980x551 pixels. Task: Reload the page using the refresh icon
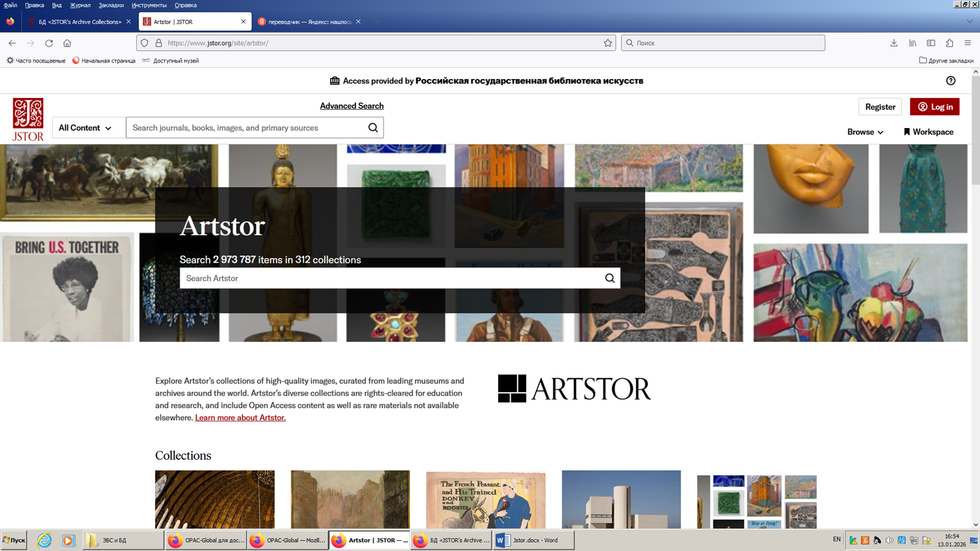tap(49, 43)
